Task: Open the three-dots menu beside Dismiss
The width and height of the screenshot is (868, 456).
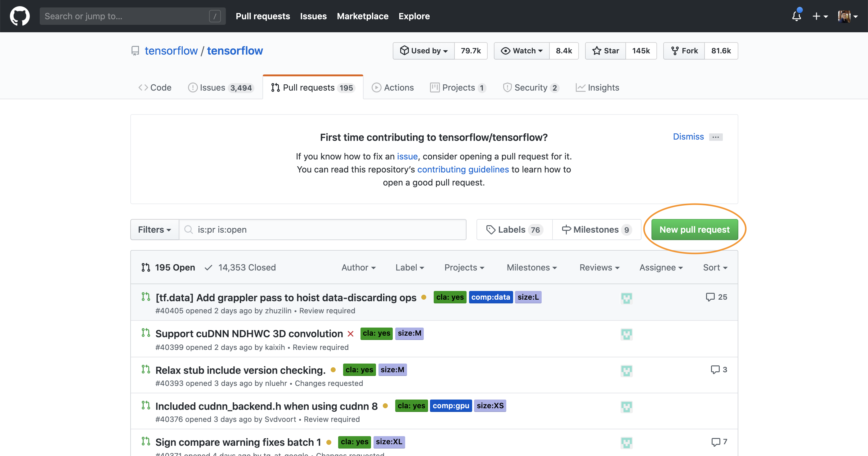Action: 715,137
